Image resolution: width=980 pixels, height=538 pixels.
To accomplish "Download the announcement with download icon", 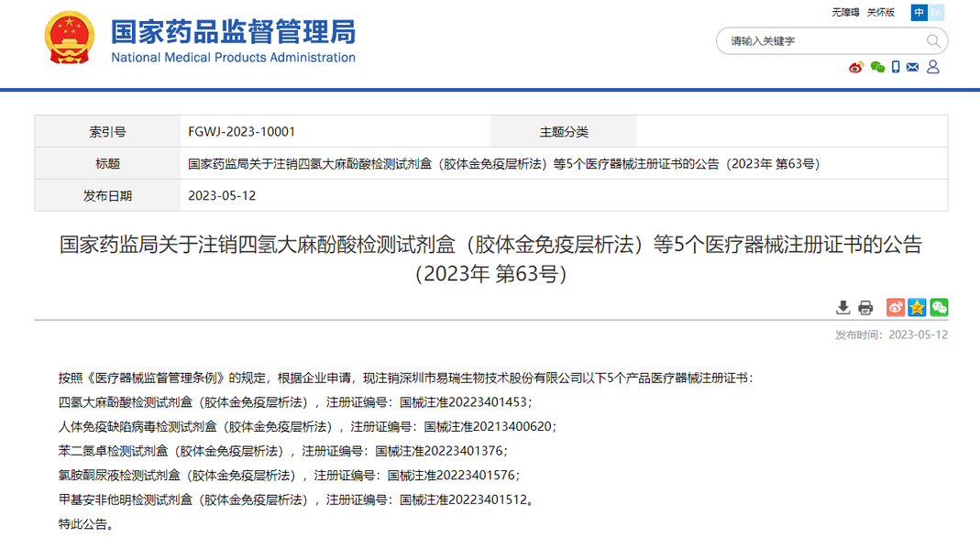I will (843, 308).
